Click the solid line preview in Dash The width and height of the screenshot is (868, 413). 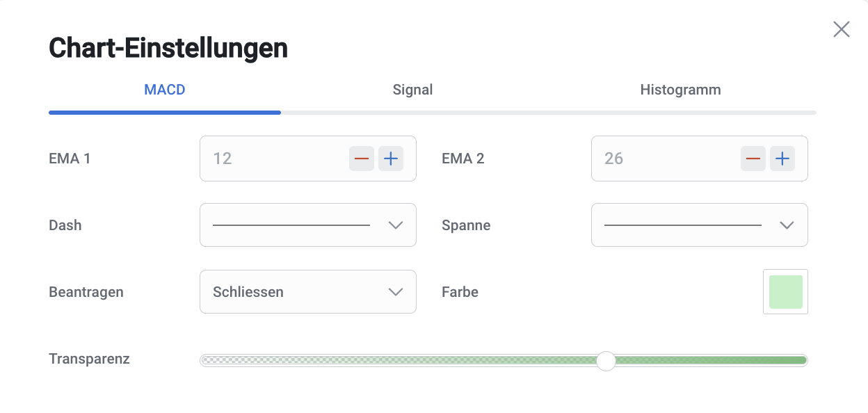click(x=291, y=225)
